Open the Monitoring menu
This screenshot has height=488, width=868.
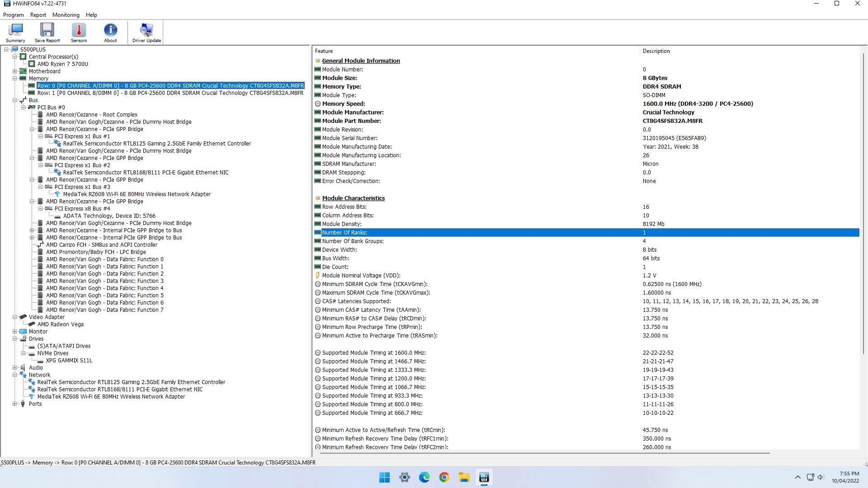[x=66, y=15]
